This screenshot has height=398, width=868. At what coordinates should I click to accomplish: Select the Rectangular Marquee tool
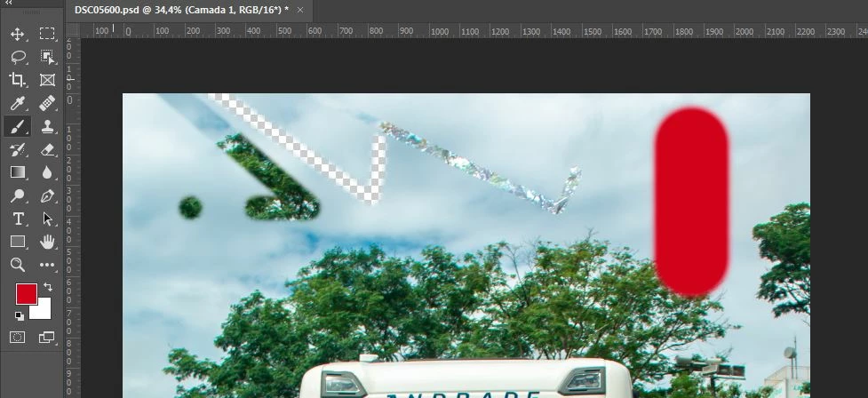[47, 35]
